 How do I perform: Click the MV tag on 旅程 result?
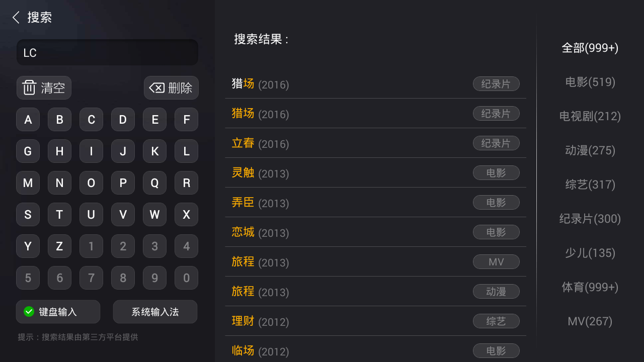pyautogui.click(x=496, y=262)
